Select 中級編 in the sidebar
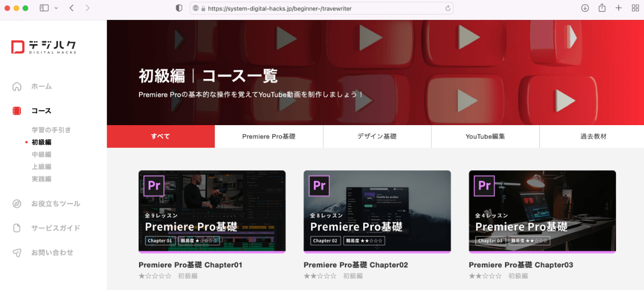644x290 pixels. pyautogui.click(x=41, y=155)
